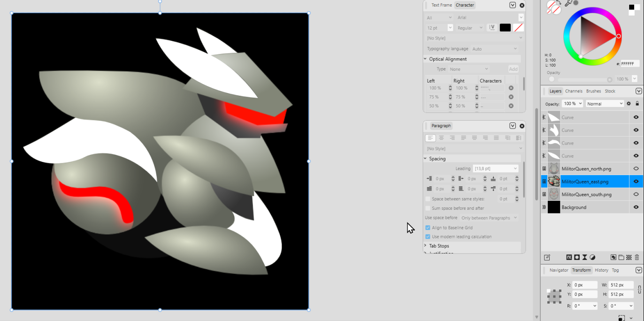
Task: Collapse the Optical Alignment section
Action: click(x=425, y=59)
